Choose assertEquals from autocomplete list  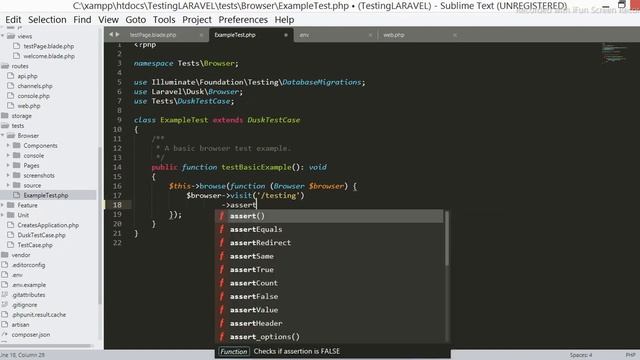click(329, 229)
